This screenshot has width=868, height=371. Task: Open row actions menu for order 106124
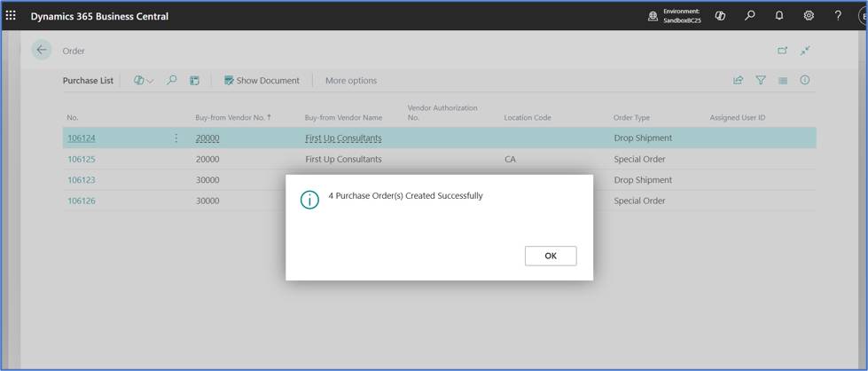[x=176, y=138]
